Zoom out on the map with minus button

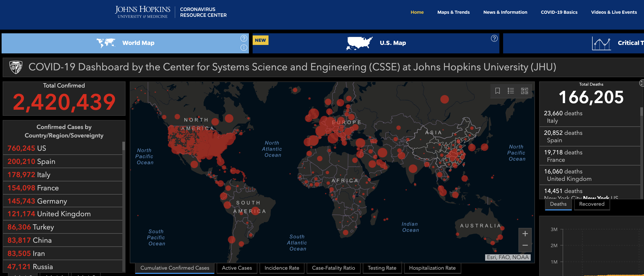[525, 245]
